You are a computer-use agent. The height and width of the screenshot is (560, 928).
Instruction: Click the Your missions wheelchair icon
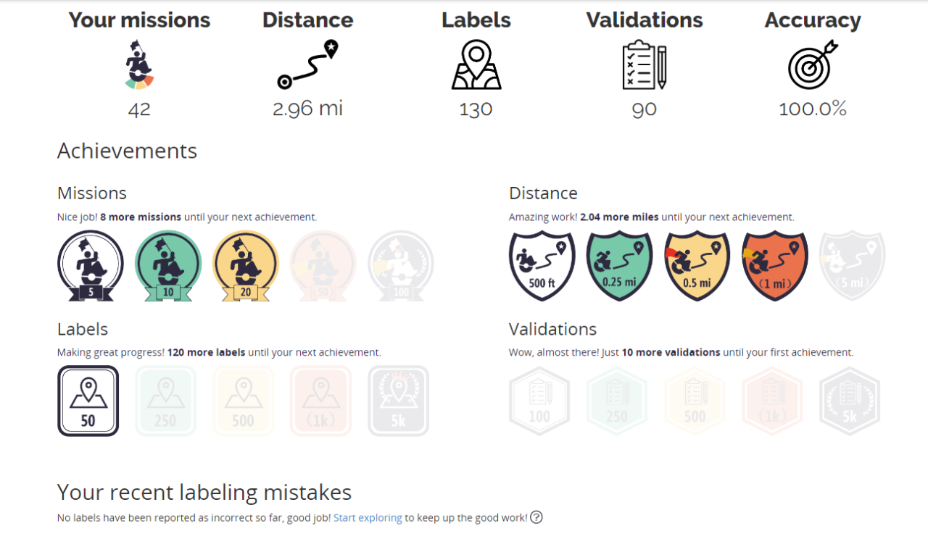pyautogui.click(x=139, y=64)
